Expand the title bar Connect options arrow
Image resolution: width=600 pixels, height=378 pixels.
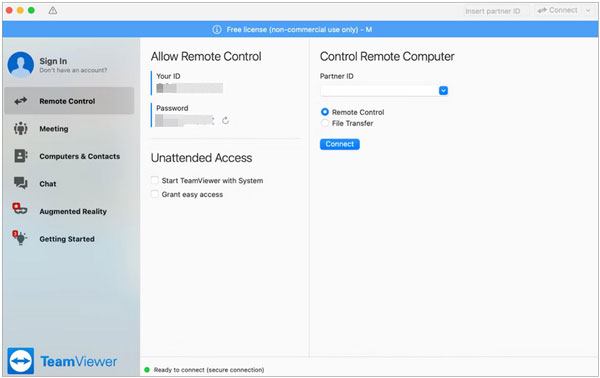[588, 11]
